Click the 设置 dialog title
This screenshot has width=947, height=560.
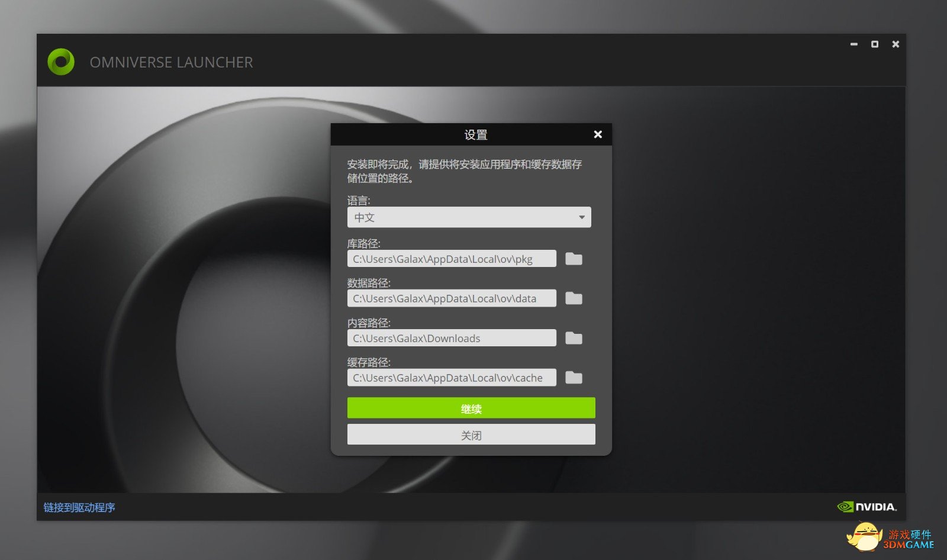click(x=476, y=135)
